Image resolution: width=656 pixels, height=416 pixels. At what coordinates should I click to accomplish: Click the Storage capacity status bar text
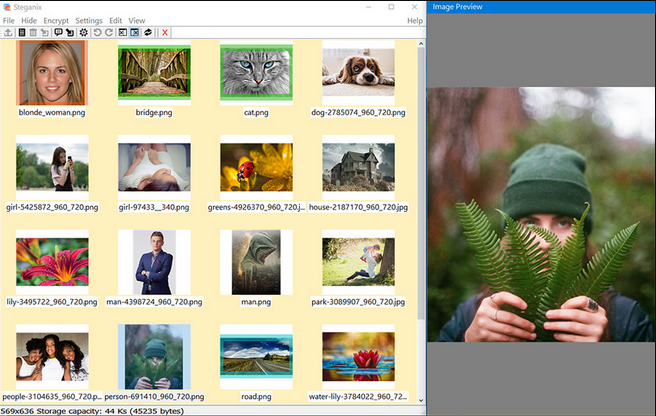[110, 411]
